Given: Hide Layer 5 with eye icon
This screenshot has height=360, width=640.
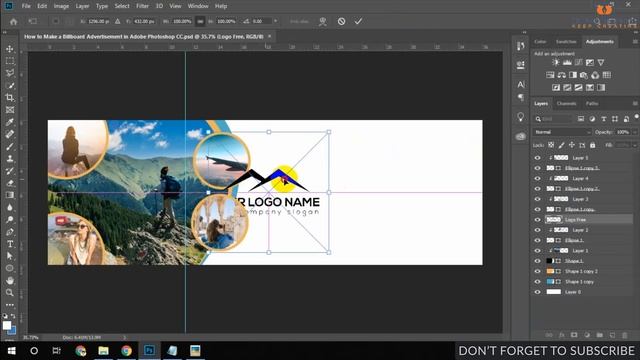Looking at the screenshot, I should tap(538, 158).
